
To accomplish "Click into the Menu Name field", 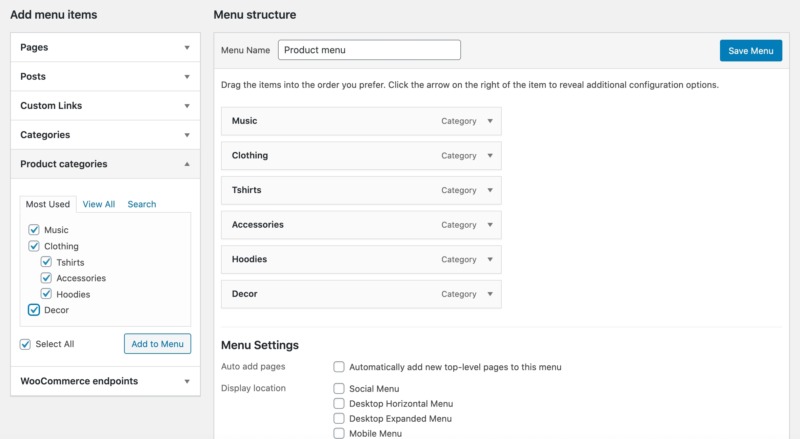I will [x=368, y=50].
